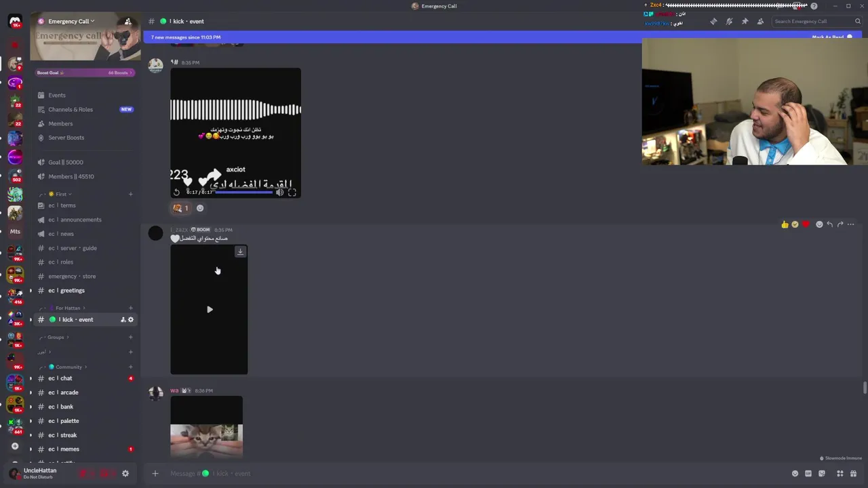Click the reply arrow on hovered message
Viewport: 868px width, 488px height.
829,224
